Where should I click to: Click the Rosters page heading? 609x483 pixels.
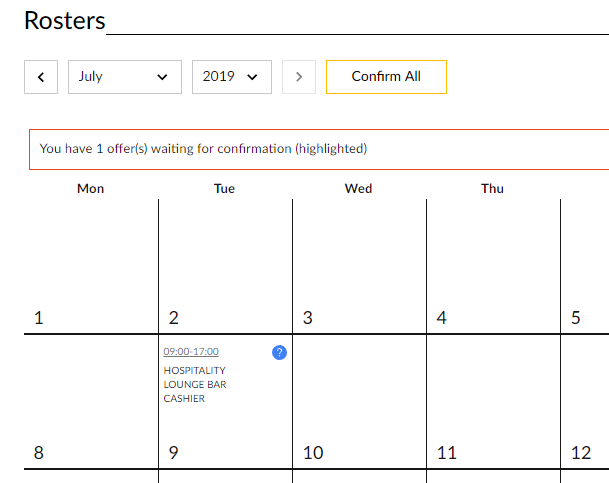(x=64, y=20)
